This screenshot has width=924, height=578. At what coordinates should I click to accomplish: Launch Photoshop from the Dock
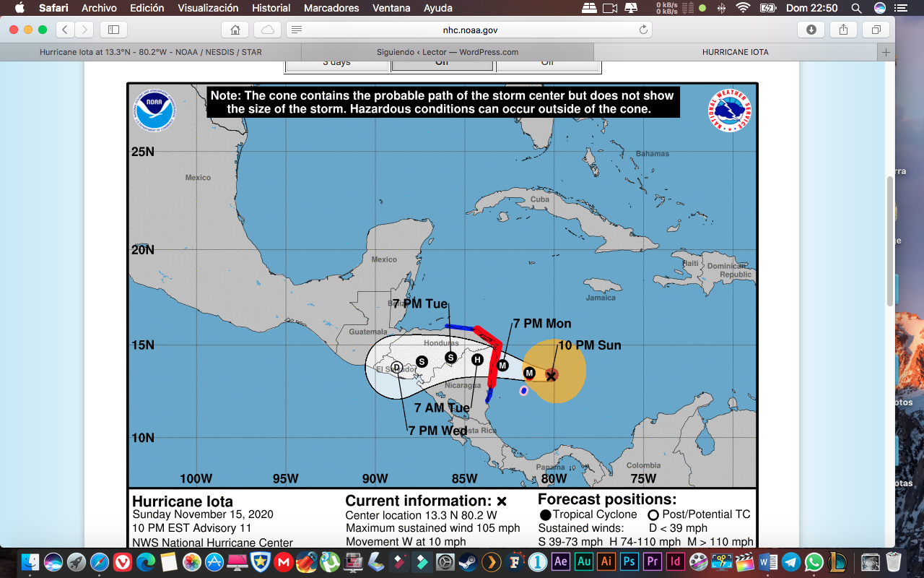(x=629, y=562)
